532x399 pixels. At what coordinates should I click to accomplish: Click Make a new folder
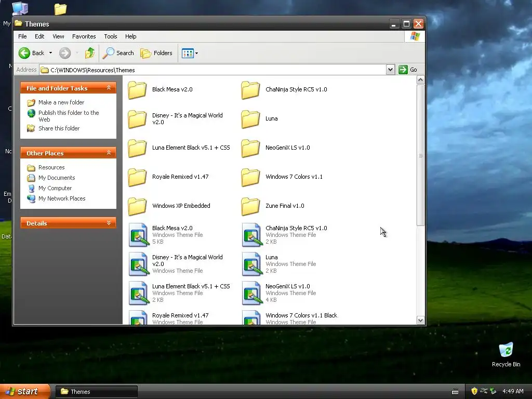61,102
